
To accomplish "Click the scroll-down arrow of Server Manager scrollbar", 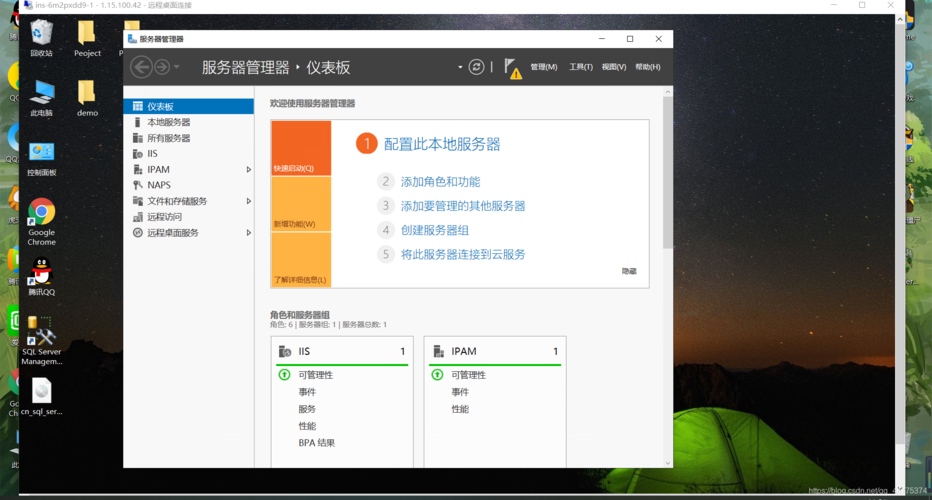I will 667,463.
